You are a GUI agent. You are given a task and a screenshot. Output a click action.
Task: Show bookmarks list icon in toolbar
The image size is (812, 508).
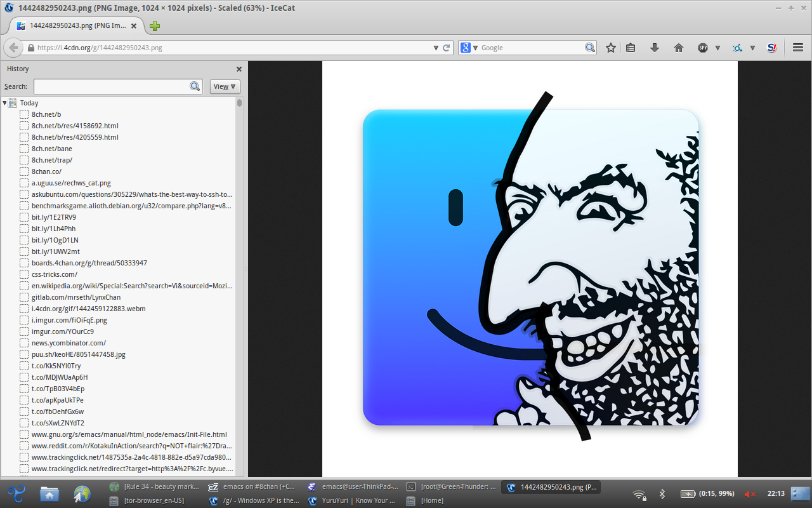(631, 48)
